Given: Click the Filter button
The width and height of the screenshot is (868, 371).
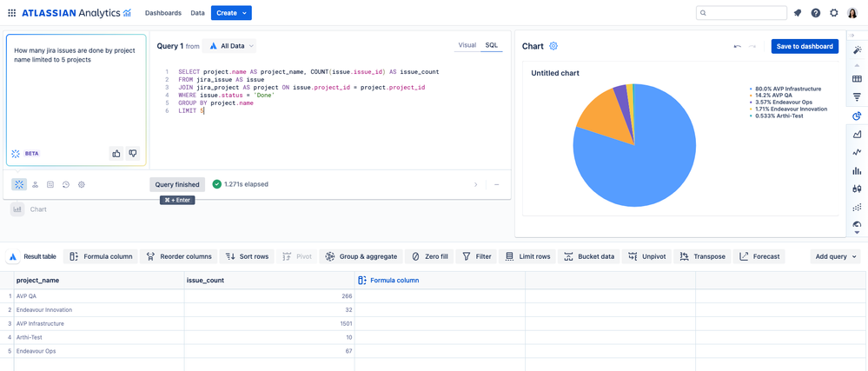Looking at the screenshot, I should (477, 256).
